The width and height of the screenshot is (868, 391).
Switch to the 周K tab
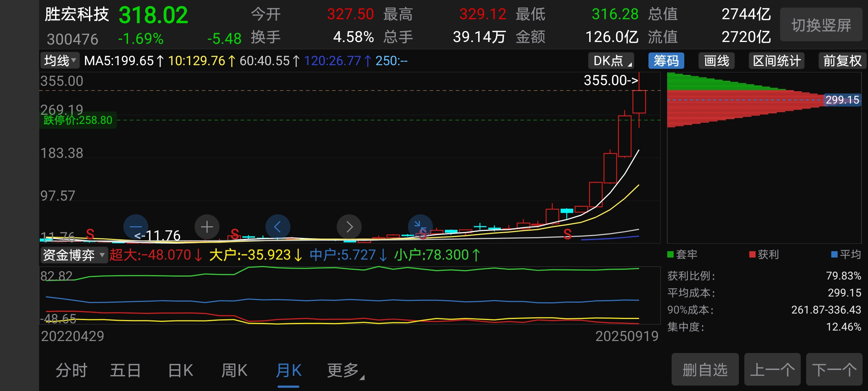pos(234,371)
